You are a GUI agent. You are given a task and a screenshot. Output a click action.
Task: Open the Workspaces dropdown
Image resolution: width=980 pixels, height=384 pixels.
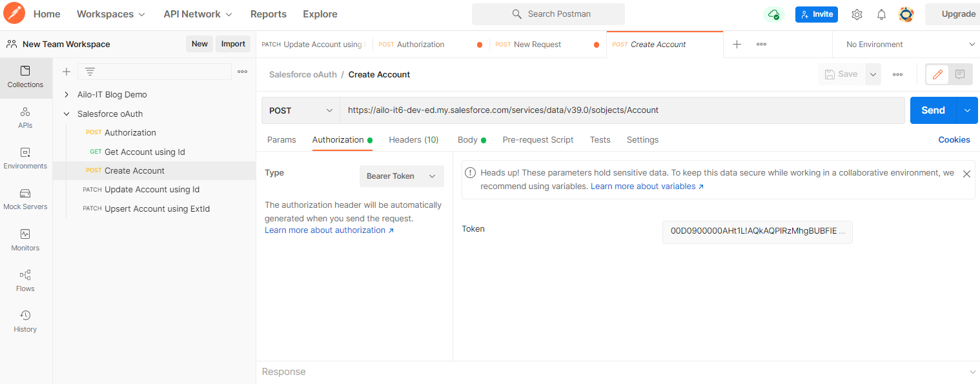[x=111, y=14]
